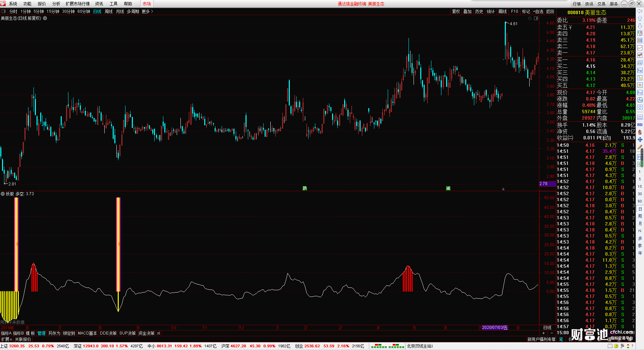The height and width of the screenshot is (350, 644).
Task: Click the +自选 add to watchlist button
Action: click(538, 11)
